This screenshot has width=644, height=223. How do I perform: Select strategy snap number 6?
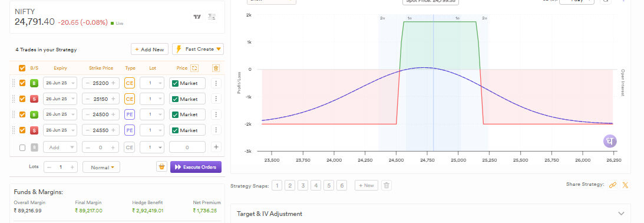[x=341, y=185]
